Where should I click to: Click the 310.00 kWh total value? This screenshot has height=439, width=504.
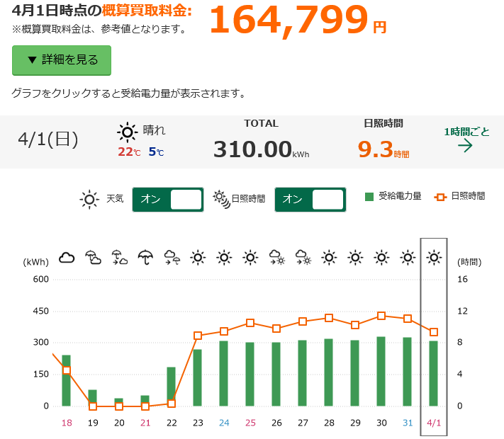coord(252,149)
